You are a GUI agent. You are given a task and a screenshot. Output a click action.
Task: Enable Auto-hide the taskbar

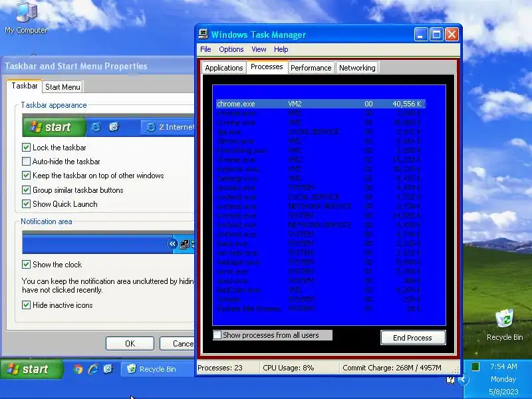tap(26, 161)
